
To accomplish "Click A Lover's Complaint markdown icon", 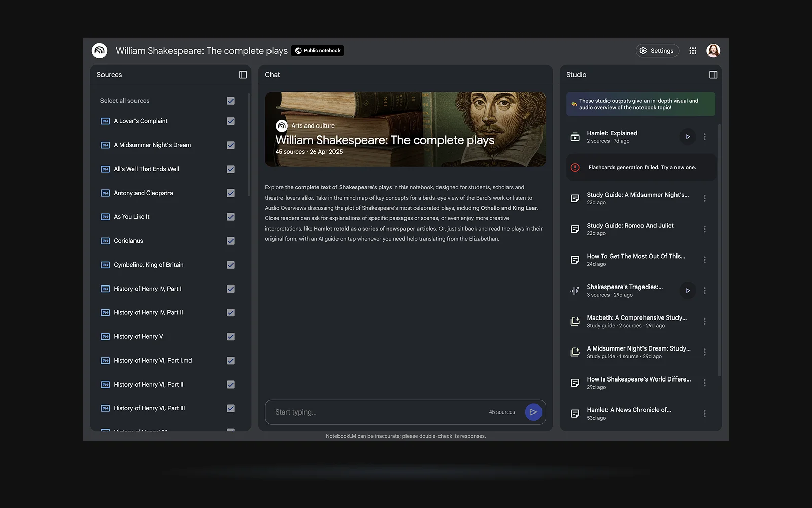I will (x=105, y=121).
